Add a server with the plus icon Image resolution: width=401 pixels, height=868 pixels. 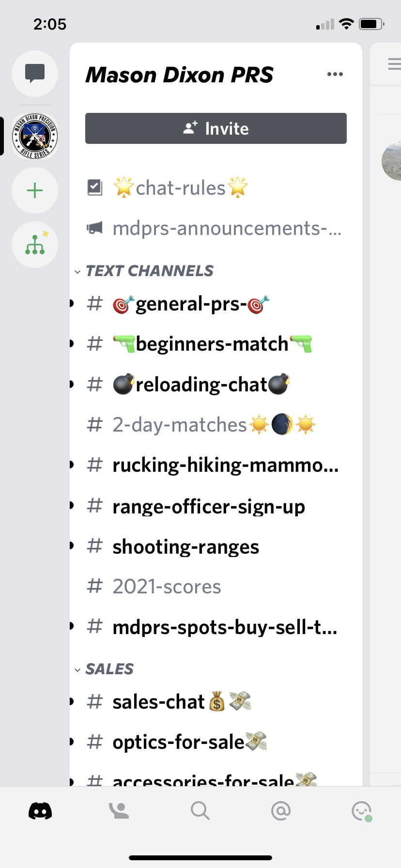tap(35, 190)
